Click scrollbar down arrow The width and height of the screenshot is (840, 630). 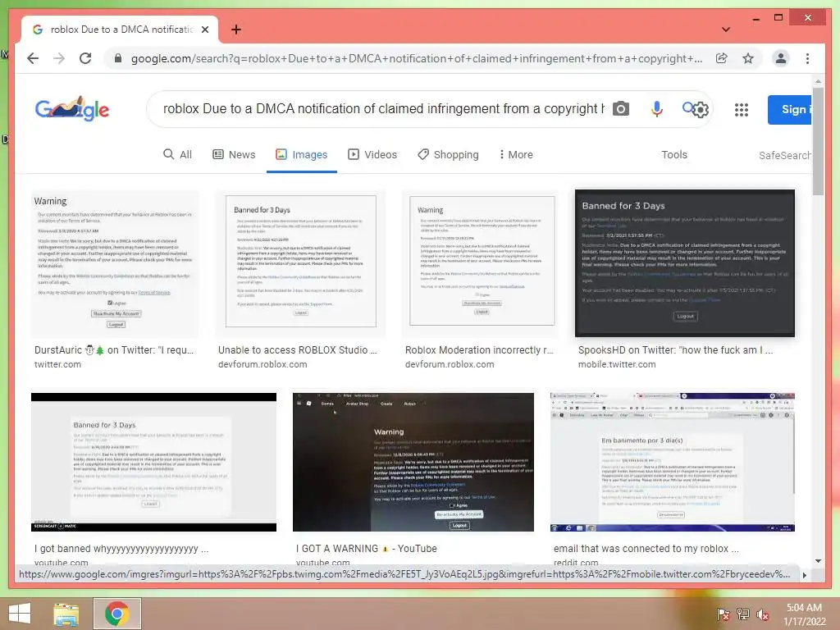(x=818, y=561)
